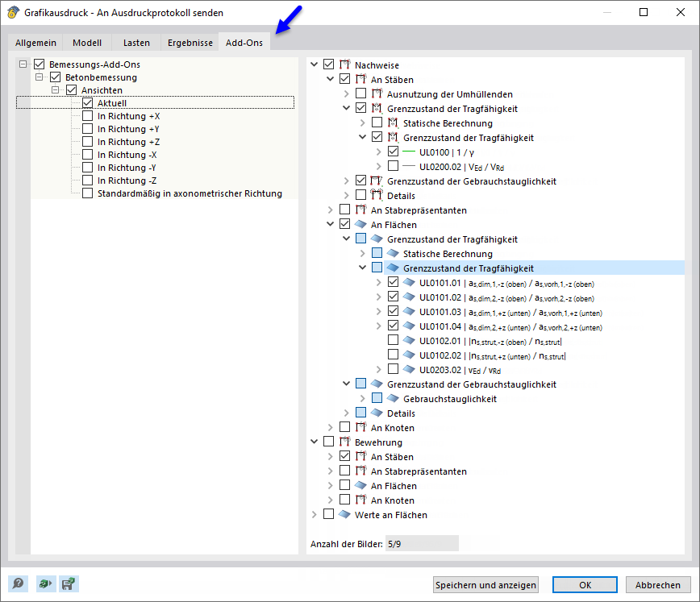Click the Abbrechen button

point(658,584)
